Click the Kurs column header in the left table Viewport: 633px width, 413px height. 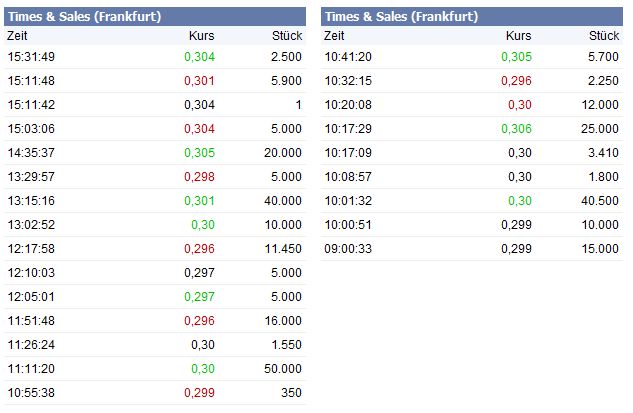tap(201, 36)
